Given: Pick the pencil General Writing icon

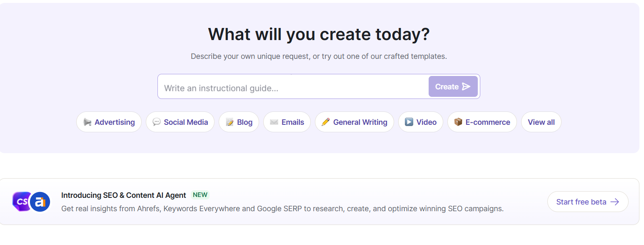Looking at the screenshot, I should click(326, 122).
